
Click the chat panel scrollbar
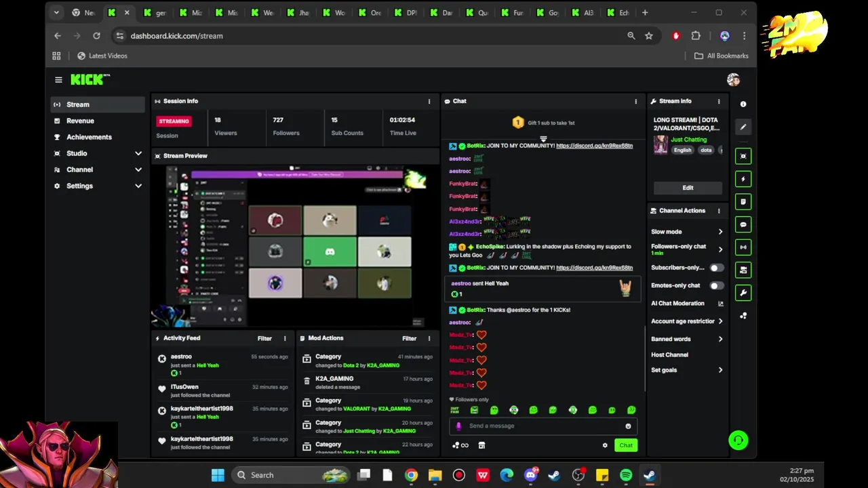point(645,358)
